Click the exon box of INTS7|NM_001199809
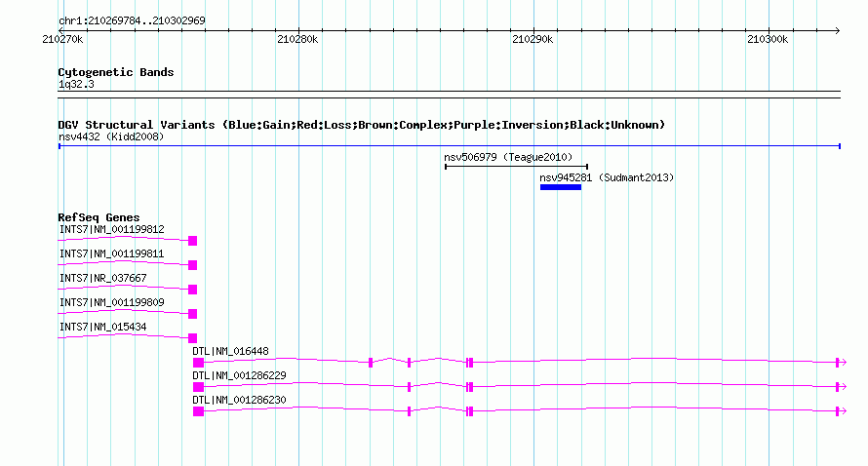This screenshot has width=868, height=466. [193, 314]
